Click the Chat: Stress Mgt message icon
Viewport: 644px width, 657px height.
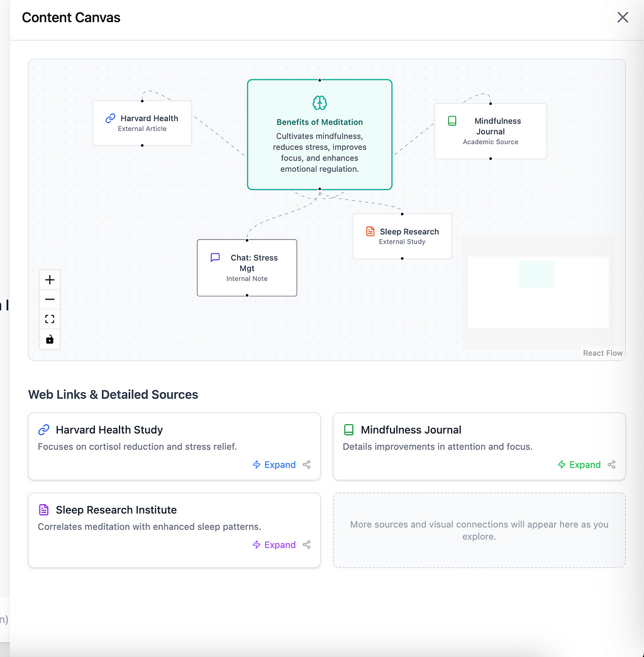[215, 257]
